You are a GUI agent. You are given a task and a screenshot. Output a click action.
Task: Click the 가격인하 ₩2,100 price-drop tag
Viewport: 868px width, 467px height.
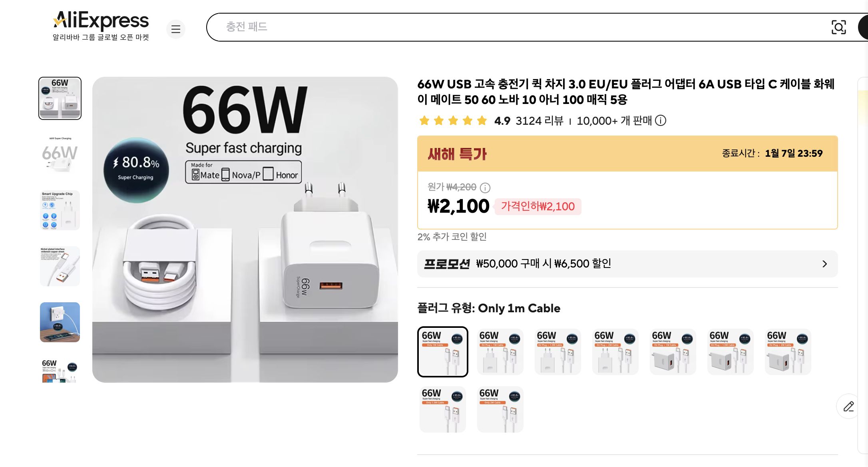pos(538,207)
